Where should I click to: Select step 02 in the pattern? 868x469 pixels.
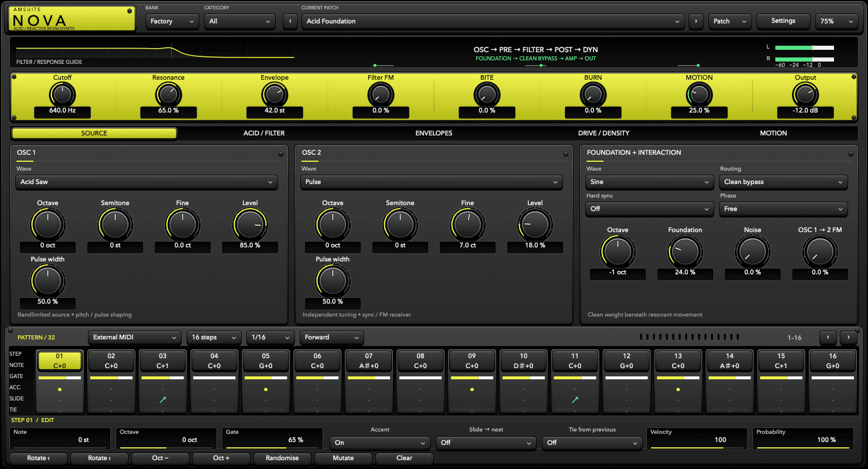coord(111,361)
